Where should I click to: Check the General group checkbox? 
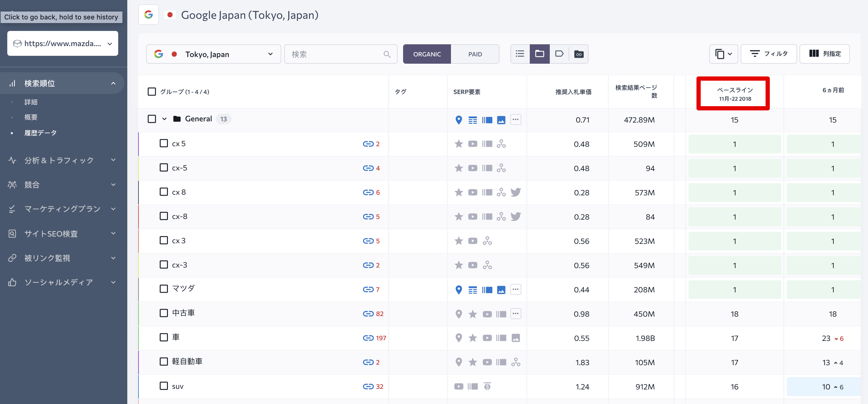tap(152, 119)
